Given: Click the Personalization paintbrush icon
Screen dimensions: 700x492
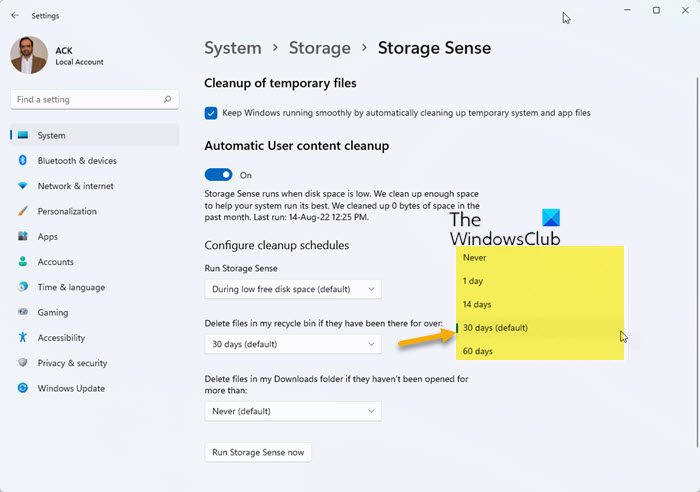Looking at the screenshot, I should tap(22, 211).
